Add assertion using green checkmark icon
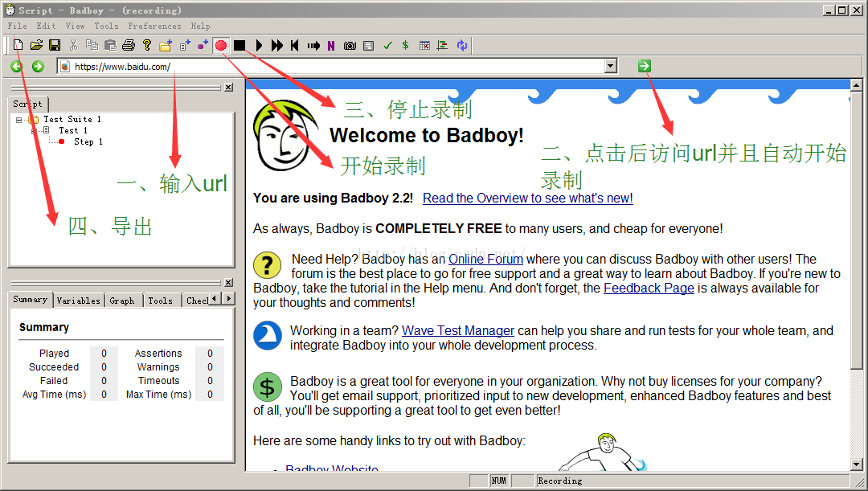Image resolution: width=868 pixels, height=491 pixels. 387,45
